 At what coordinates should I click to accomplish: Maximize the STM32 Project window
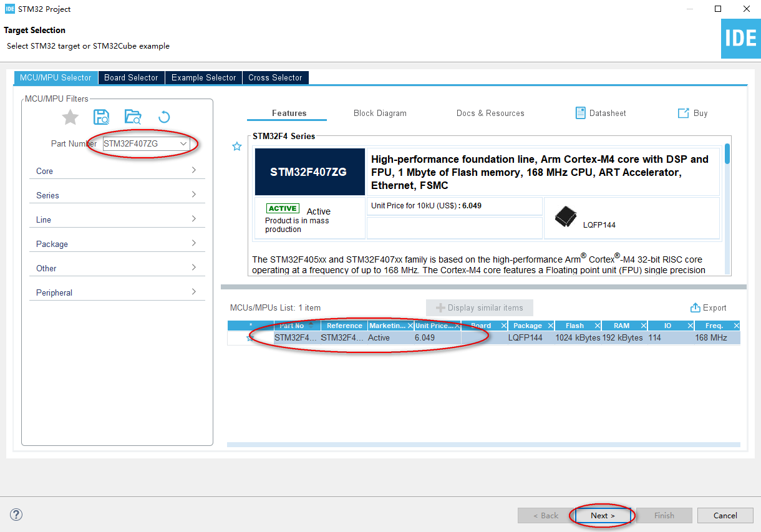coord(718,9)
